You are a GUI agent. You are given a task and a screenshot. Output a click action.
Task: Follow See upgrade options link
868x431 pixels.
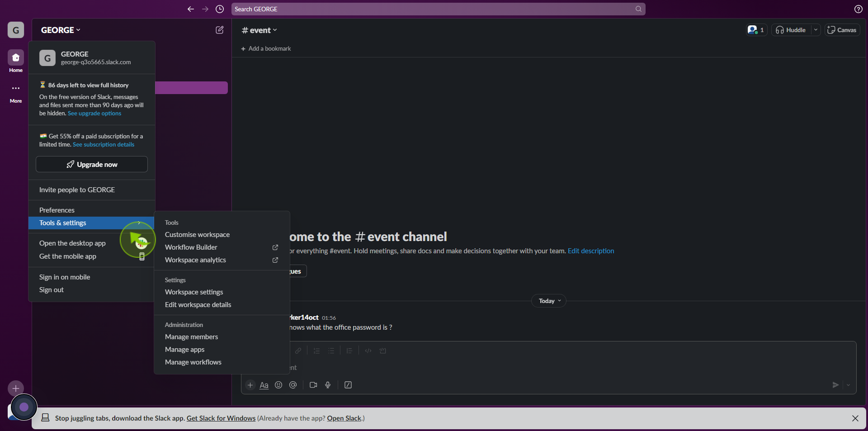(x=94, y=114)
